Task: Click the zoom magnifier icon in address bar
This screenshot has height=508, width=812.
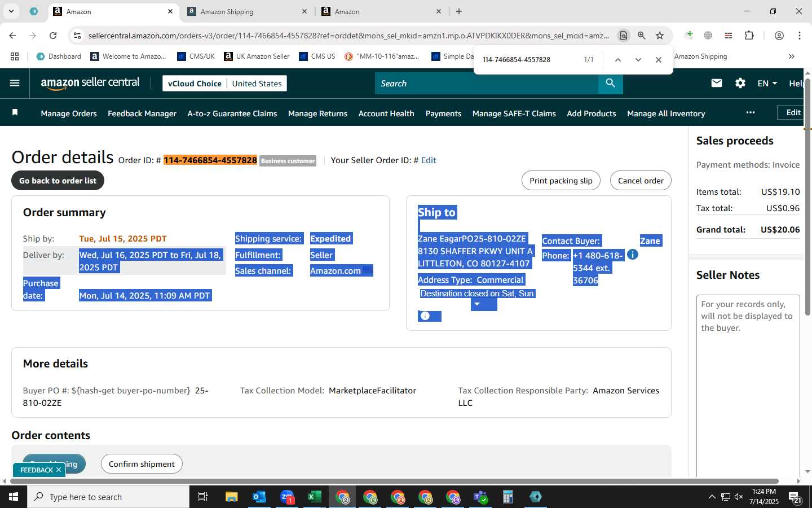Action: click(x=642, y=36)
